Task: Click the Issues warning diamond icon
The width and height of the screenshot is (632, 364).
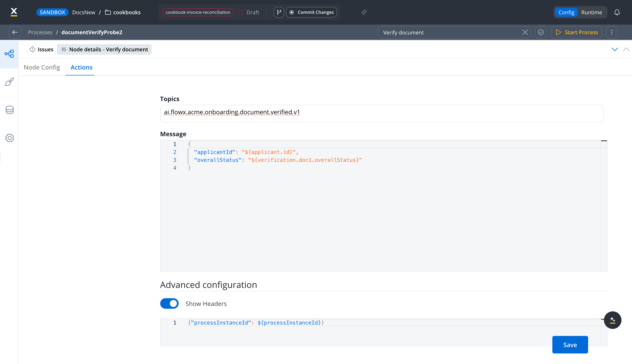Action: tap(32, 50)
